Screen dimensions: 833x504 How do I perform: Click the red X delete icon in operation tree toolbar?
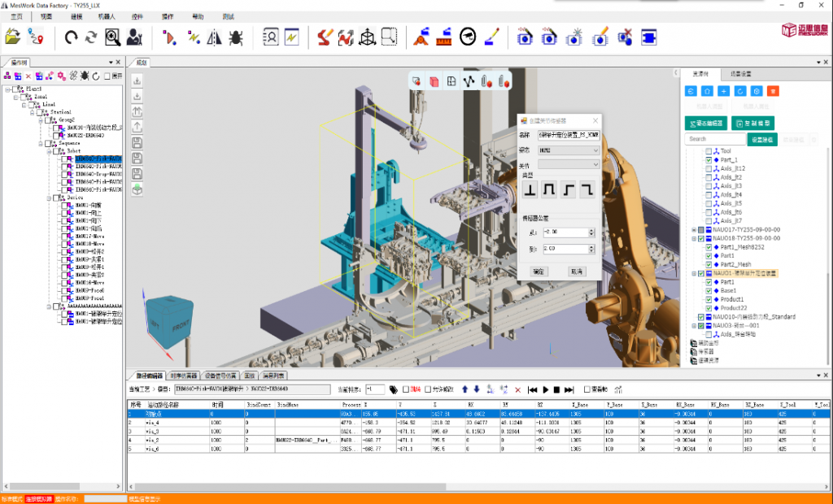pos(28,76)
